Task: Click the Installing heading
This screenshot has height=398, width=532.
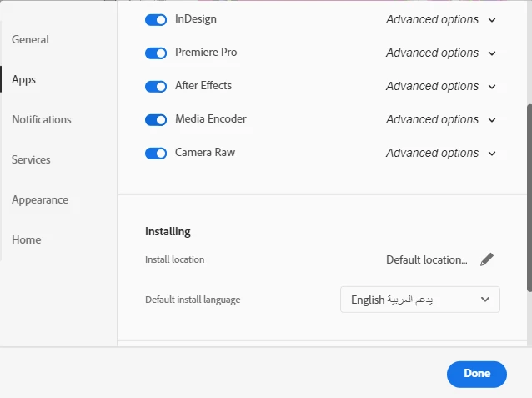Action: [x=168, y=232]
